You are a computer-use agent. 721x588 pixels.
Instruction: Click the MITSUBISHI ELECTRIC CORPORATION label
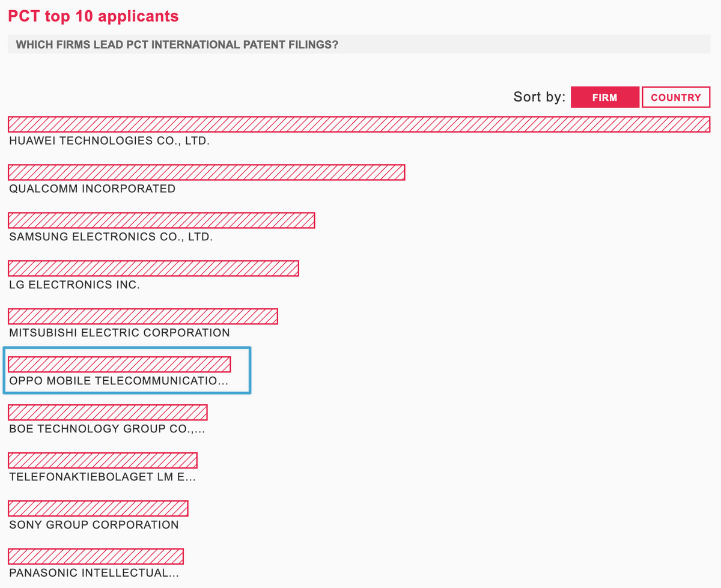(120, 333)
